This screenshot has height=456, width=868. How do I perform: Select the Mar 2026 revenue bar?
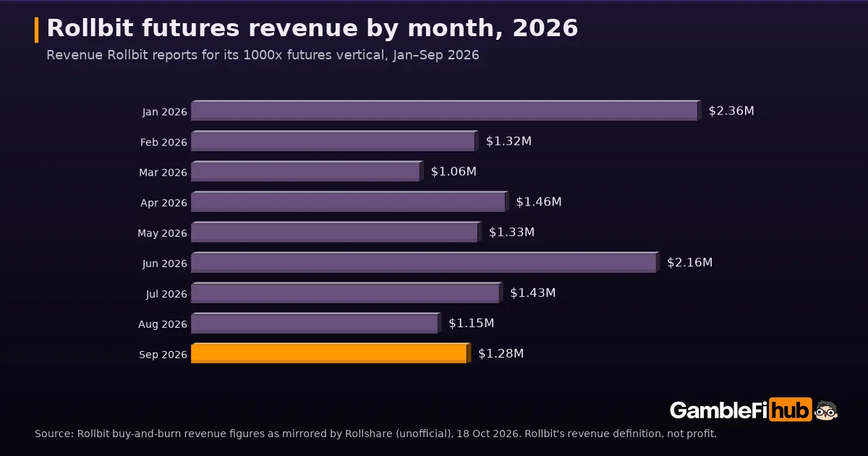point(307,172)
